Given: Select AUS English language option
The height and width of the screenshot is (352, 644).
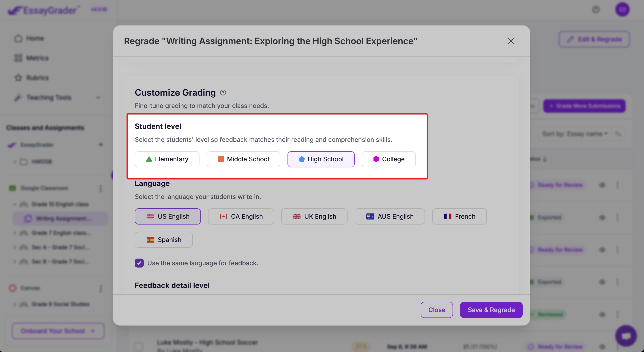Looking at the screenshot, I should point(389,216).
